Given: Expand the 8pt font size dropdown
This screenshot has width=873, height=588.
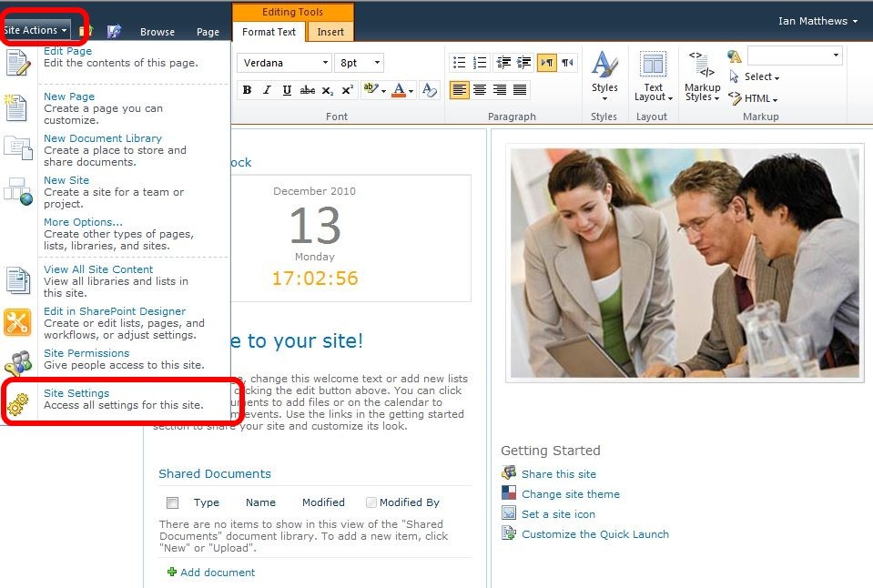Looking at the screenshot, I should pos(359,63).
